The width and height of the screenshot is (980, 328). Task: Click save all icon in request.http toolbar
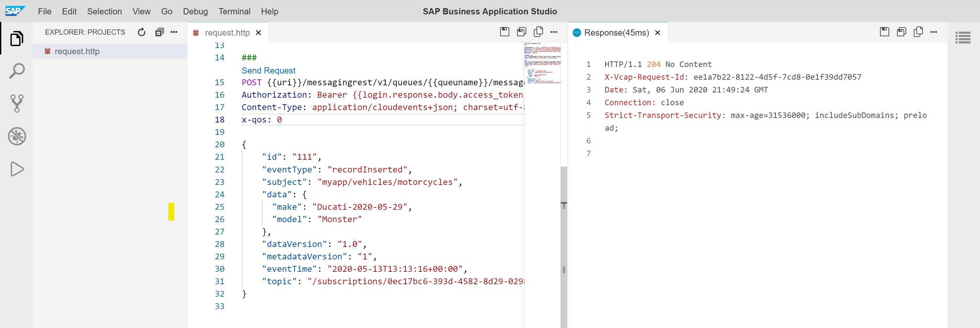(x=522, y=32)
